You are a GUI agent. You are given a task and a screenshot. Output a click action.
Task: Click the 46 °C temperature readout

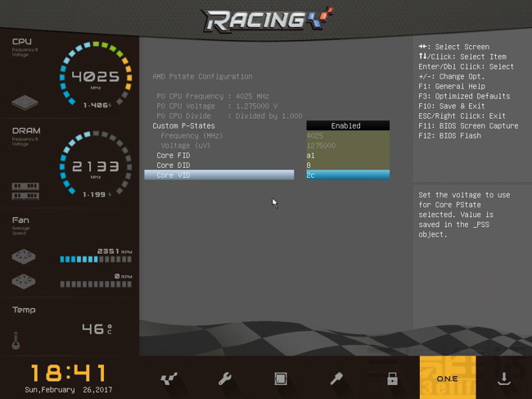tap(97, 329)
